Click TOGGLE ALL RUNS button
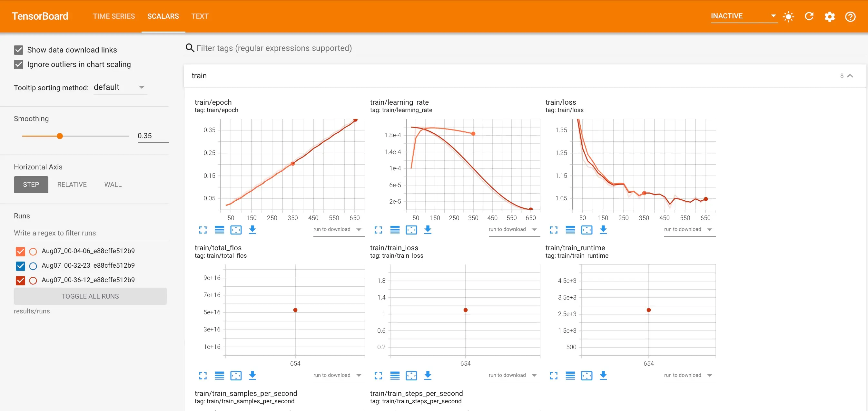This screenshot has height=411, width=868. (x=90, y=296)
